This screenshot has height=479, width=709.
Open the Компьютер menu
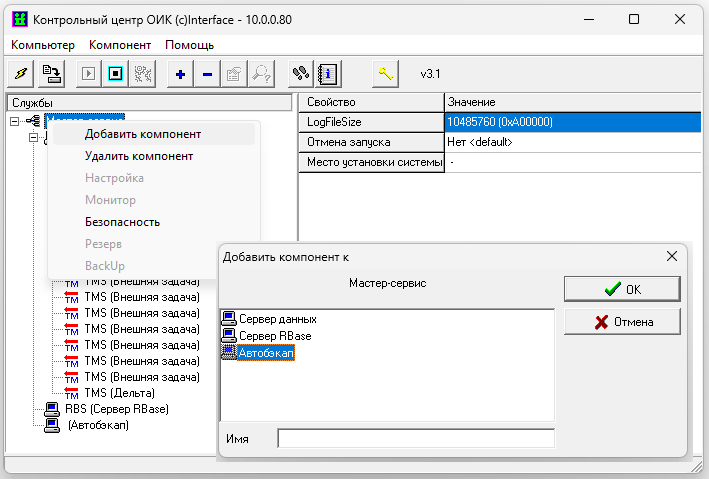[43, 45]
